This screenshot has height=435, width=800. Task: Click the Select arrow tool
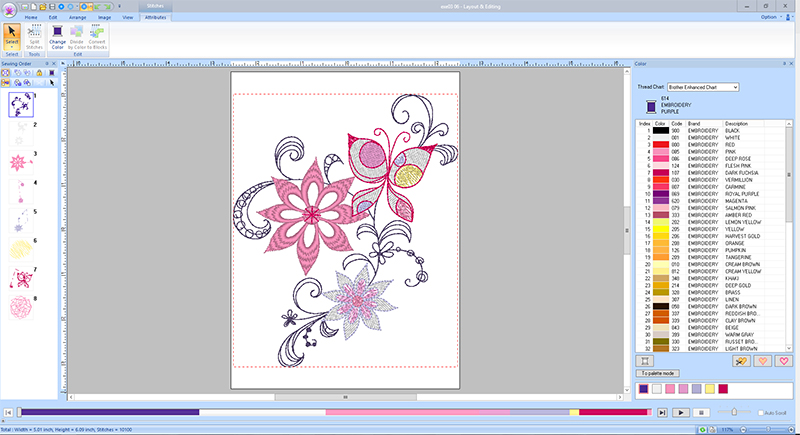(x=12, y=32)
